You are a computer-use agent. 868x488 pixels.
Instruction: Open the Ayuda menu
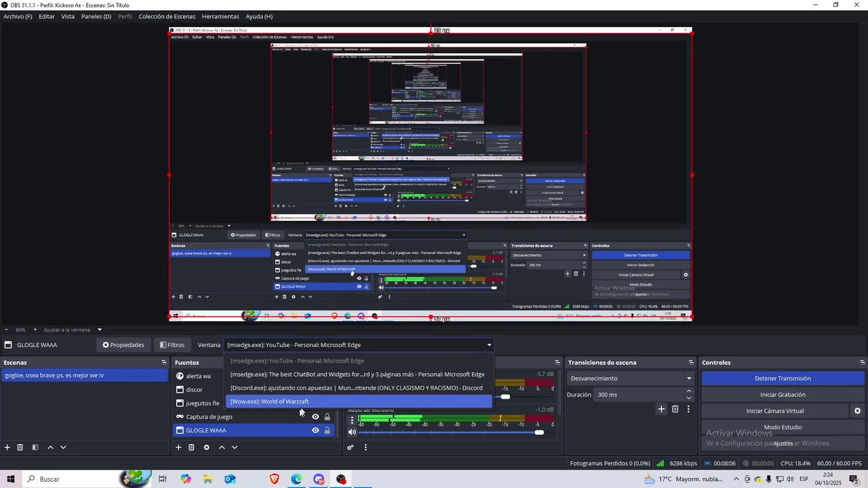click(x=259, y=16)
